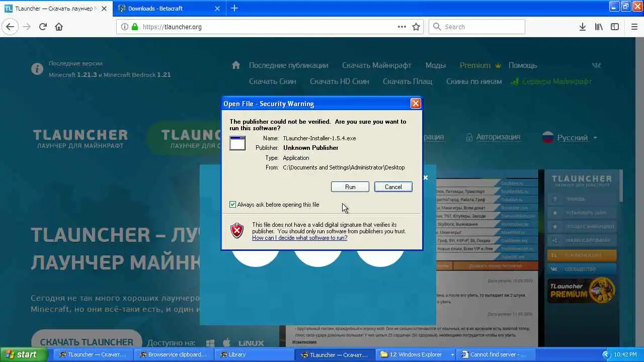Click the house icon beside Последние публикации
The image size is (644, 362).
236,65
